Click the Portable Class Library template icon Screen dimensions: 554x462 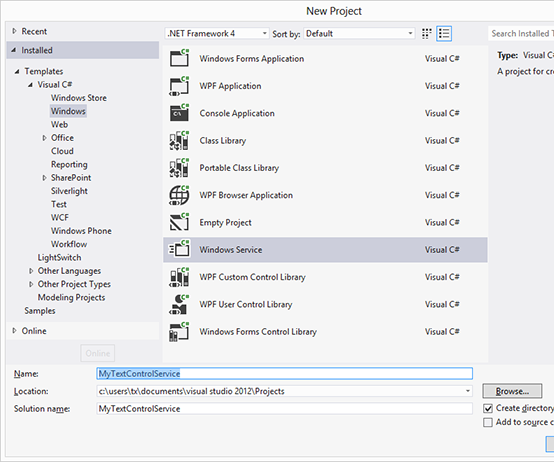(x=179, y=167)
